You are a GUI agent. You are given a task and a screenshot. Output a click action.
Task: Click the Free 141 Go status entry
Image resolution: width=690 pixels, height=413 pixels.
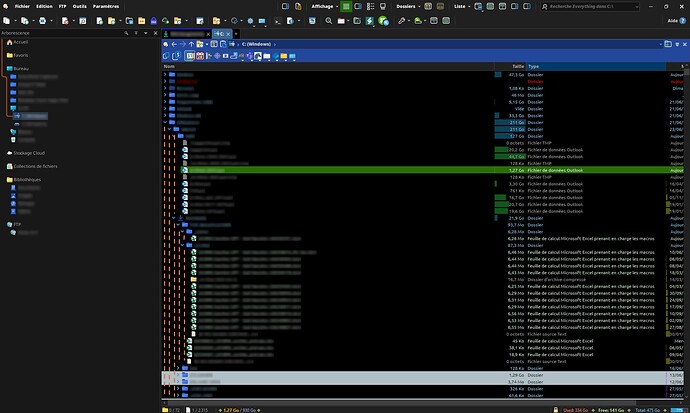point(611,410)
